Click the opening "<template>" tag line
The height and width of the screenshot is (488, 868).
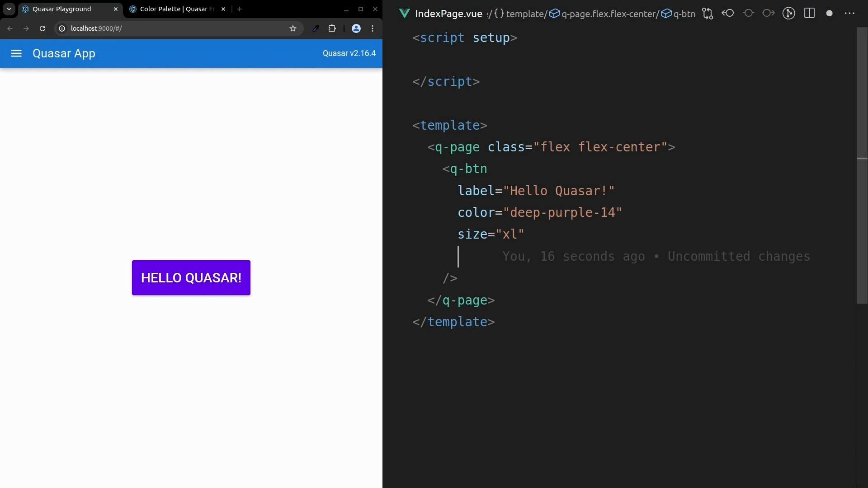coord(450,125)
